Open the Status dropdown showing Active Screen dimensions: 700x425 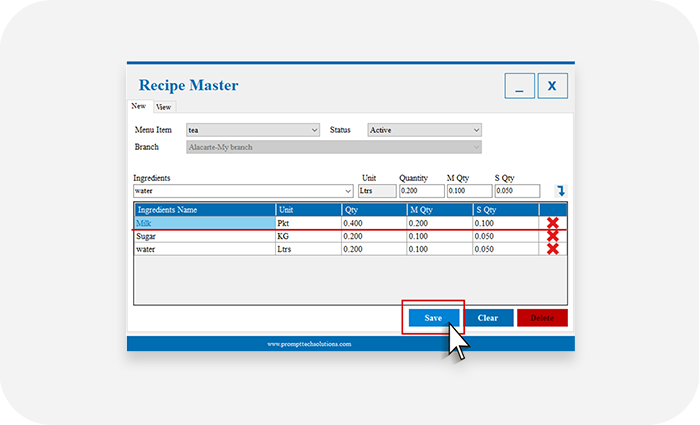pos(425,130)
